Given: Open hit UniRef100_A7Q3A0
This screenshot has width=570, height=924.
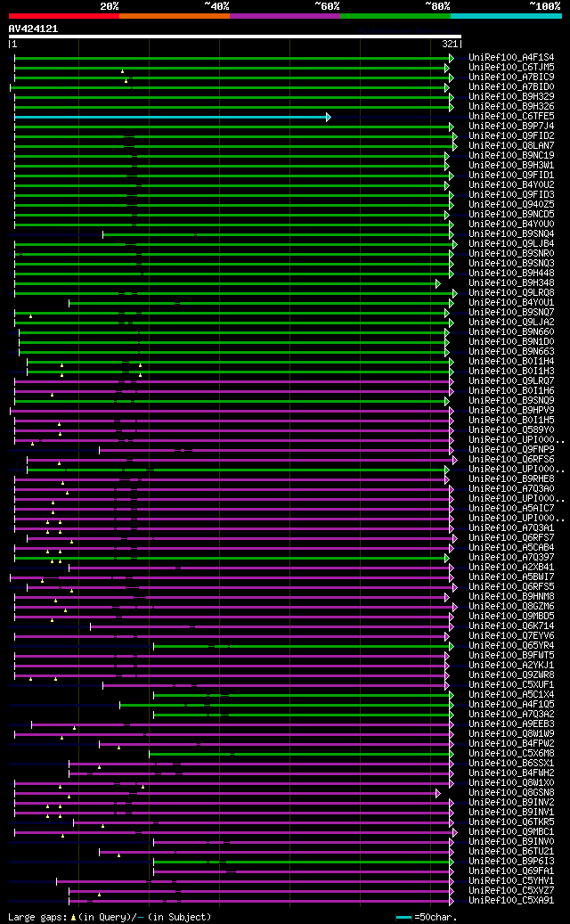Looking at the screenshot, I should (x=511, y=489).
